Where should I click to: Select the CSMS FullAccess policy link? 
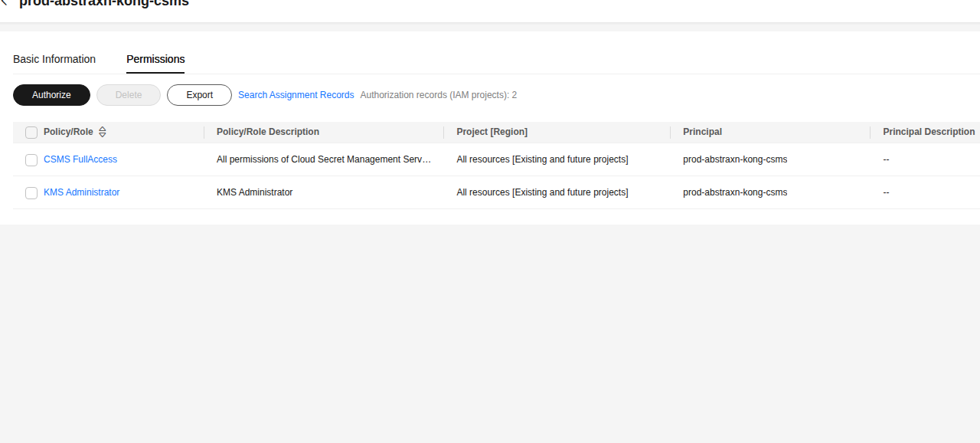(x=80, y=159)
